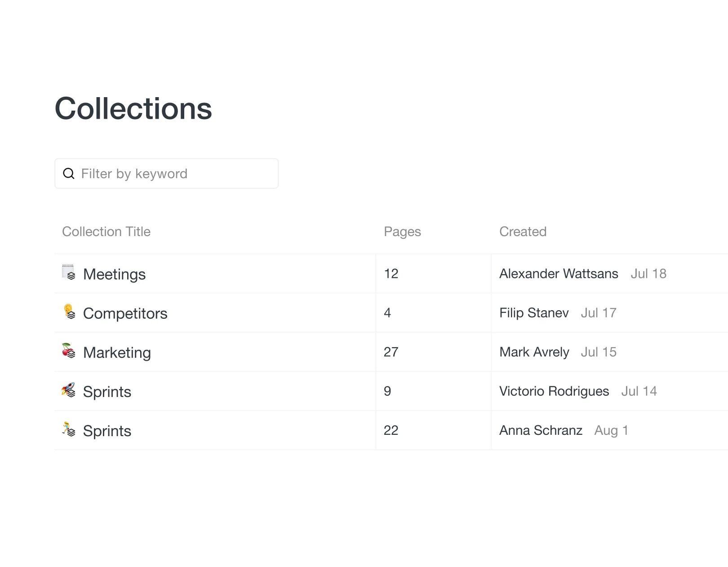Screen dimensions: 728x567
Task: Click creator name Alexander Wattsans
Action: [x=559, y=274]
